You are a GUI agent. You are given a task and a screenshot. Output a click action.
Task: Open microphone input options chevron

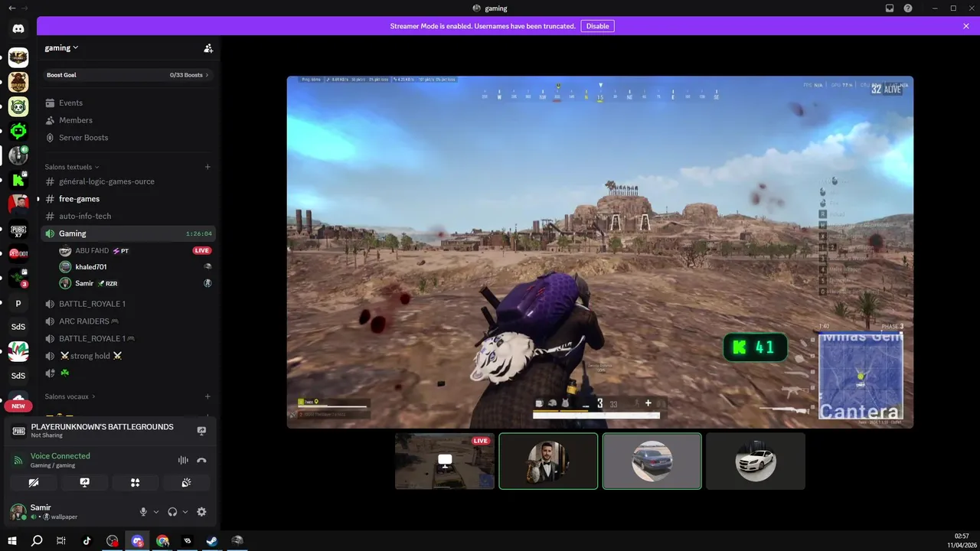tap(156, 512)
